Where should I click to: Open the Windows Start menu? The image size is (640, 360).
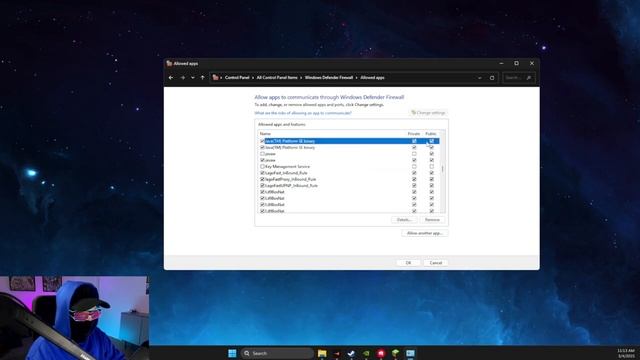click(x=232, y=353)
